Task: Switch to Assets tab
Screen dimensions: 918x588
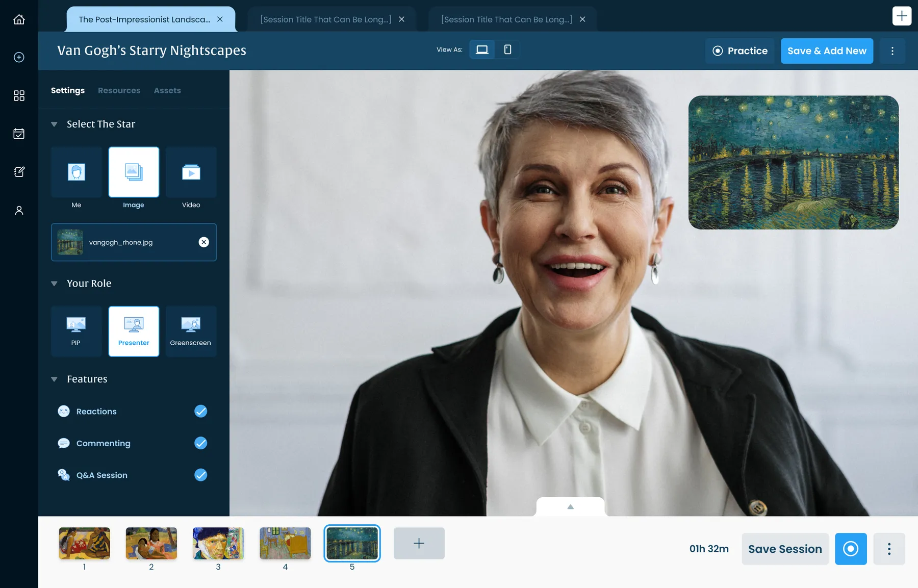Action: tap(167, 90)
